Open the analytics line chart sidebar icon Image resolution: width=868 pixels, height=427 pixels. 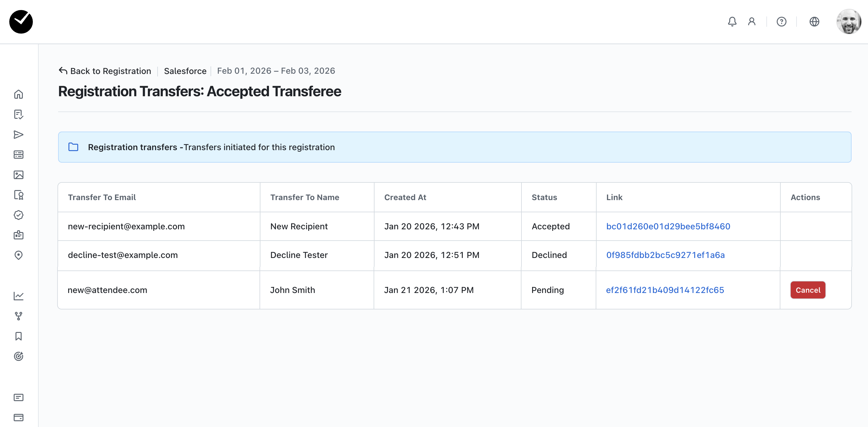tap(19, 296)
